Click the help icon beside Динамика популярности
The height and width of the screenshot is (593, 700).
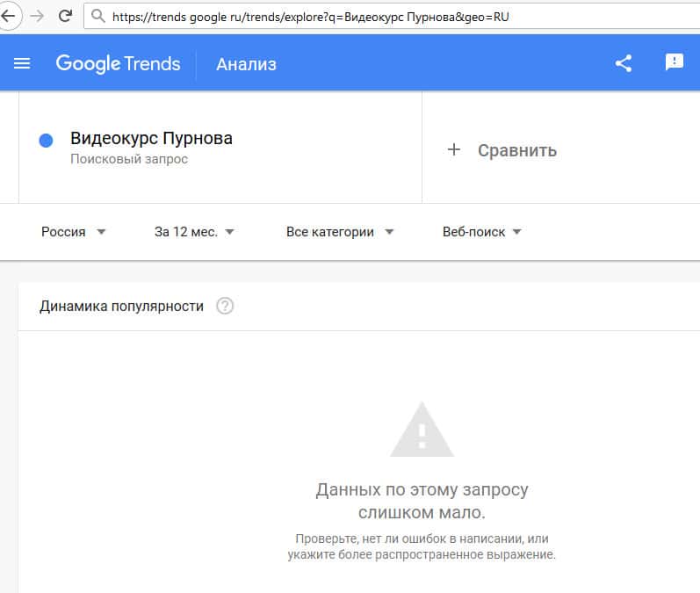(x=225, y=307)
